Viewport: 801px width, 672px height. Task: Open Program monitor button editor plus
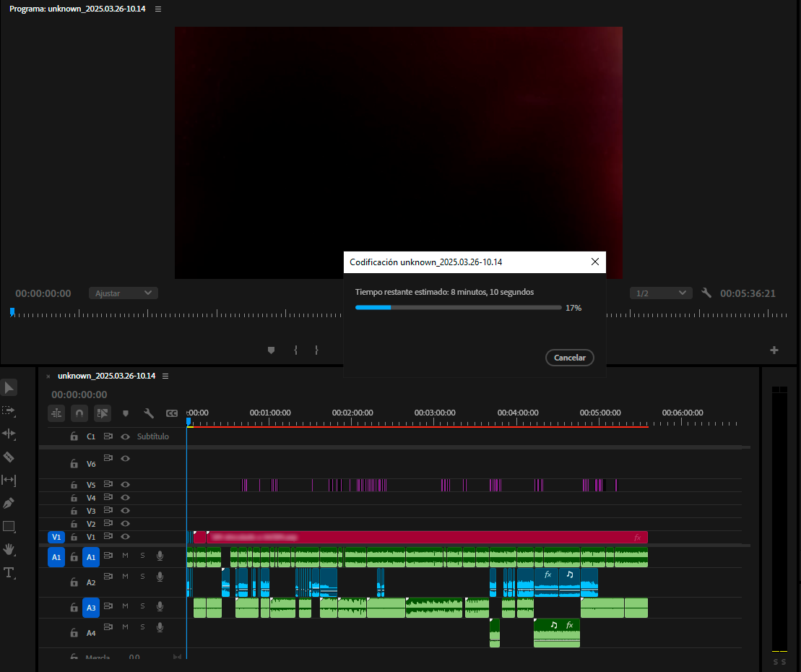774,350
